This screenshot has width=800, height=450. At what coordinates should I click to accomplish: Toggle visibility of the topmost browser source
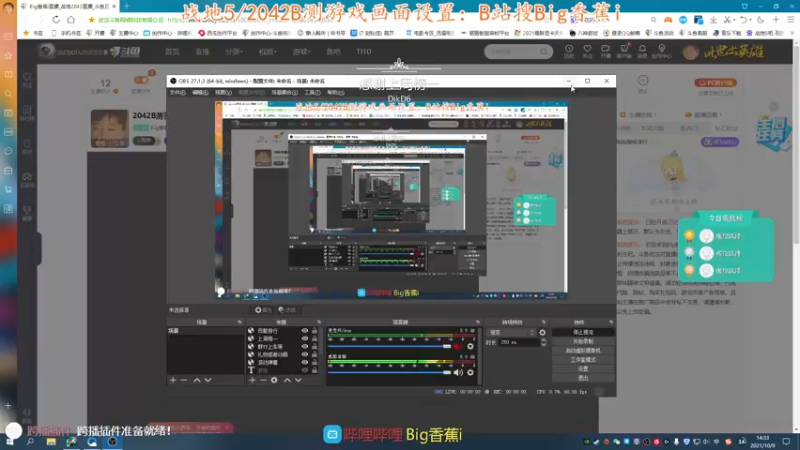point(305,331)
